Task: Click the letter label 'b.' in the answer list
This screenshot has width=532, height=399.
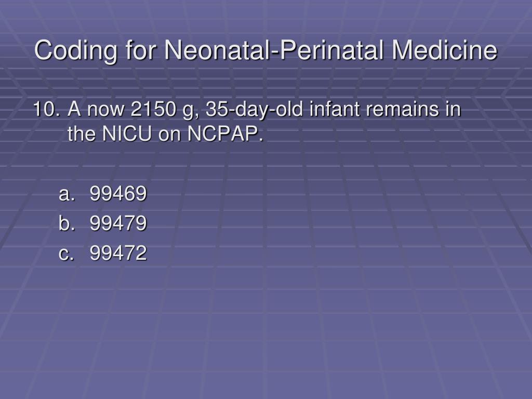Action: [66, 223]
